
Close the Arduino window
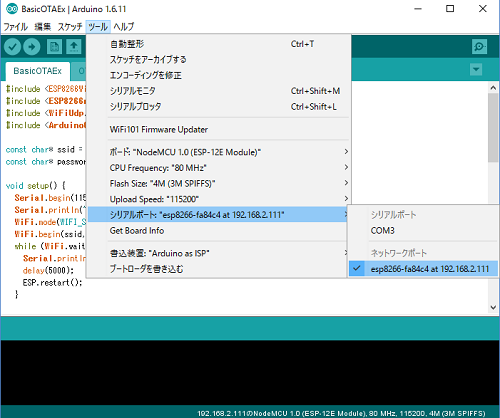[x=483, y=9]
